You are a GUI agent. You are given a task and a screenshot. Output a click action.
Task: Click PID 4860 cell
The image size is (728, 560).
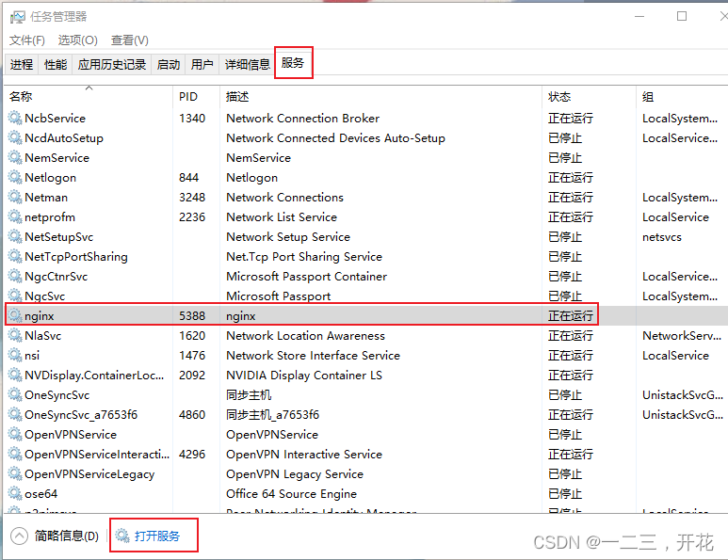point(192,414)
